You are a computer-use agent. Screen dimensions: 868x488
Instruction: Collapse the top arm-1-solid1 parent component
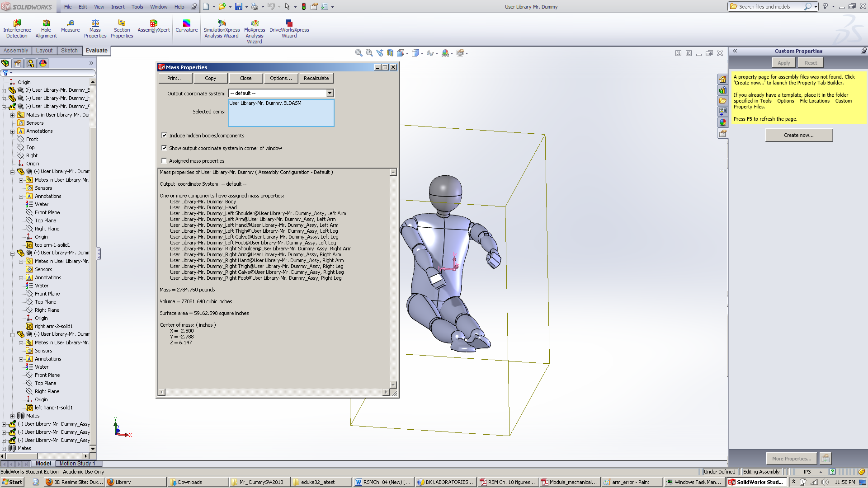(12, 172)
